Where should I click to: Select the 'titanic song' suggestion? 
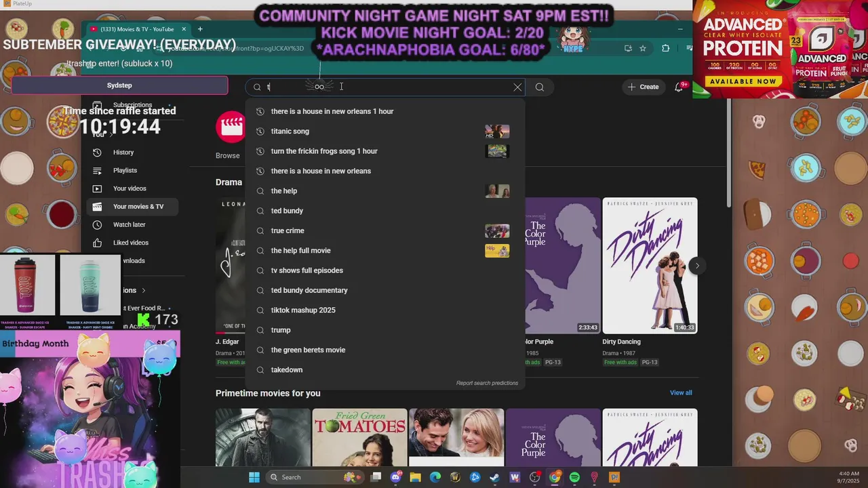coord(385,131)
